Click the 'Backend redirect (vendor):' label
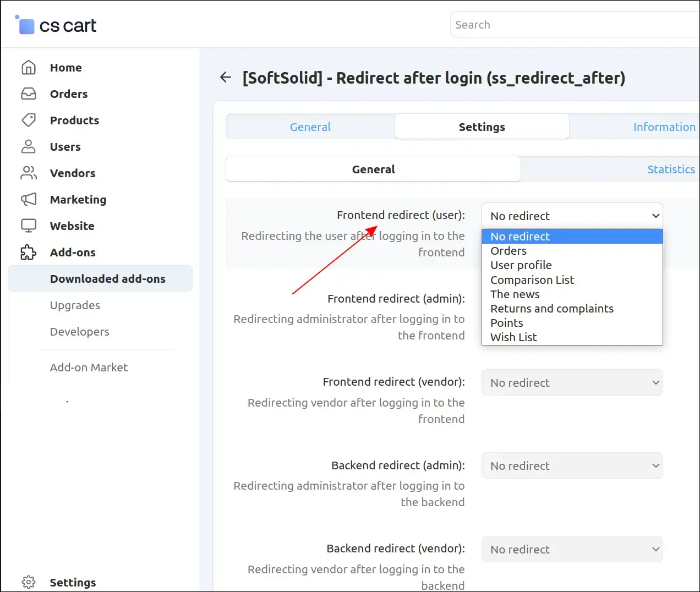Image resolution: width=700 pixels, height=592 pixels. (396, 548)
